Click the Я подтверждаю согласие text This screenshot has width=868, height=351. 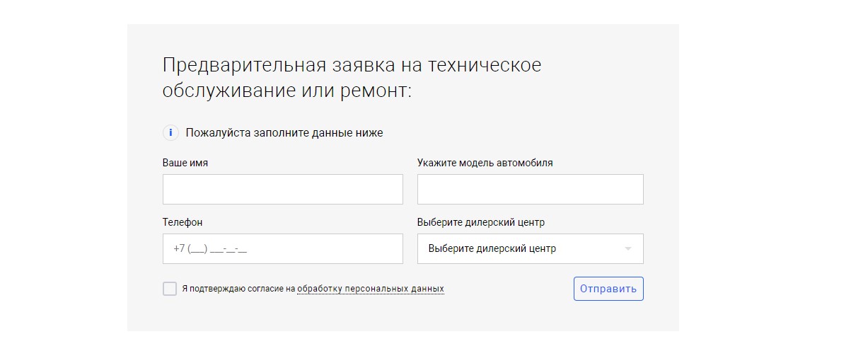click(238, 289)
